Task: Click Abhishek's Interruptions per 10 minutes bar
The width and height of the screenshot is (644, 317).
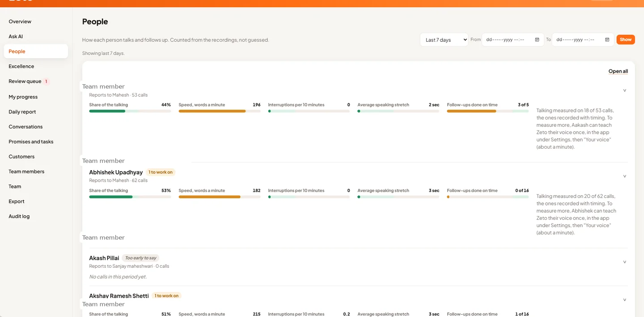Action: tap(309, 197)
